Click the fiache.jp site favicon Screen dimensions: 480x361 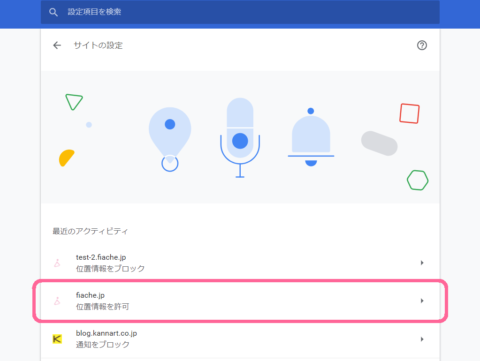click(x=57, y=301)
